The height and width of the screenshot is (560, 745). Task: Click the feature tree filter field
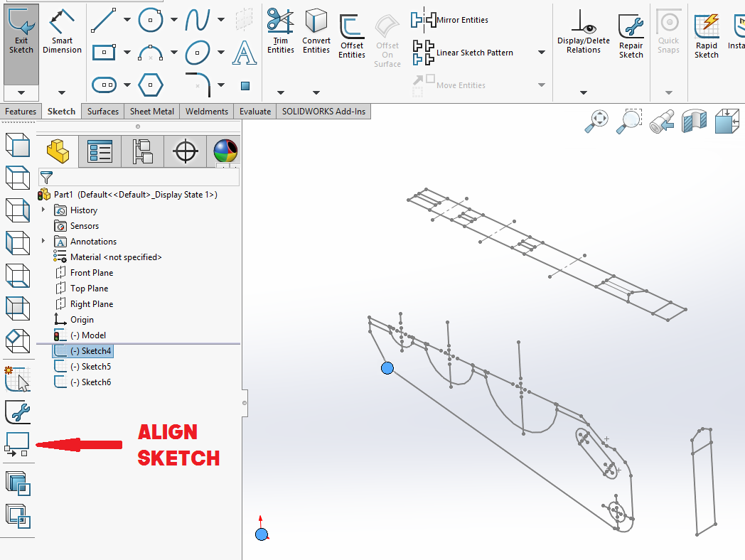click(x=139, y=178)
